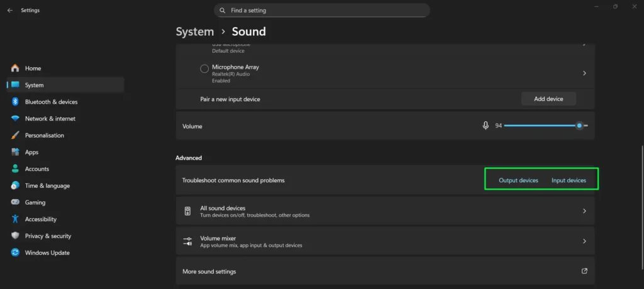Select the Microphone Array radio button
This screenshot has width=644, height=289.
(204, 69)
